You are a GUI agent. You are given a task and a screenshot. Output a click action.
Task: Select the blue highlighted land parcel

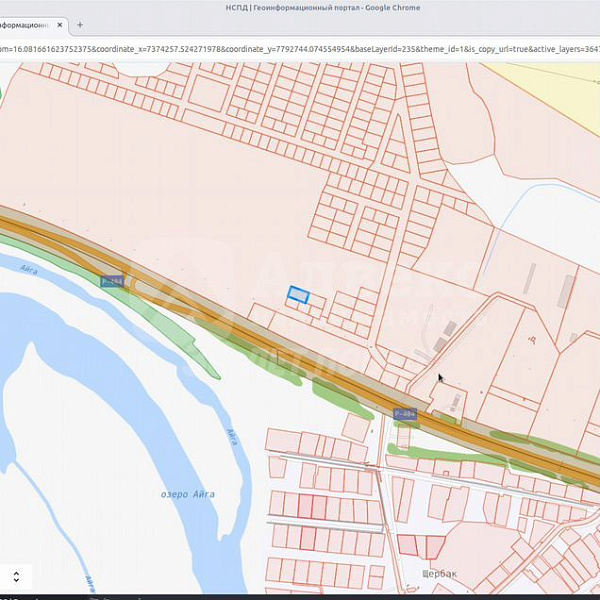coord(298,294)
